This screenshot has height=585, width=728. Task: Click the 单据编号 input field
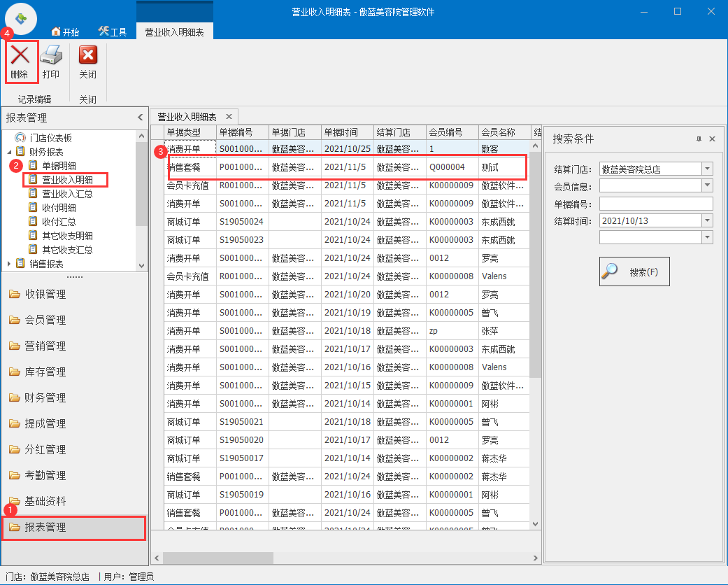(x=655, y=204)
